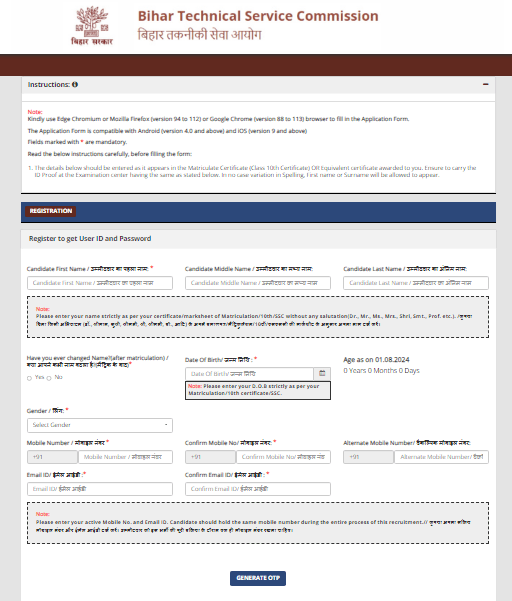Image resolution: width=512 pixels, height=601 pixels.
Task: Focus the Candidate Middle Name field
Action: 258,283
